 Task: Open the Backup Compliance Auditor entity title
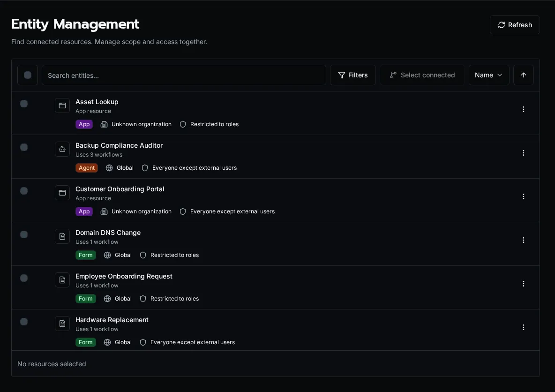click(119, 145)
